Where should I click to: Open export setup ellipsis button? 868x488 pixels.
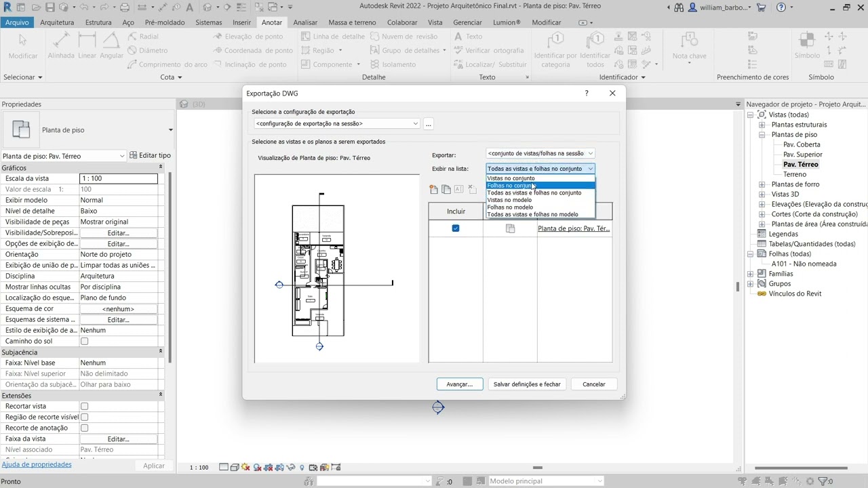click(428, 124)
